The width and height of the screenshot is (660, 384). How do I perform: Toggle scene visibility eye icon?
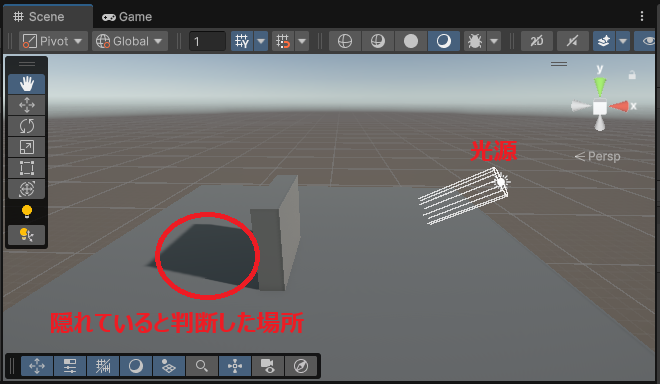pos(648,41)
